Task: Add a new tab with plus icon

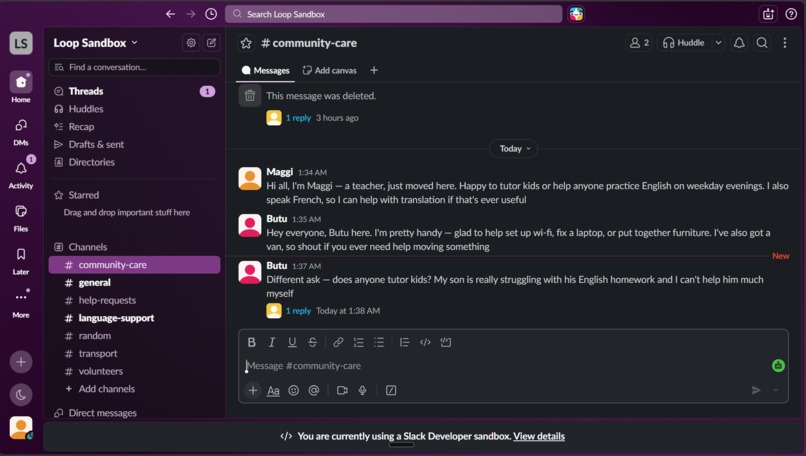Action: coord(374,70)
